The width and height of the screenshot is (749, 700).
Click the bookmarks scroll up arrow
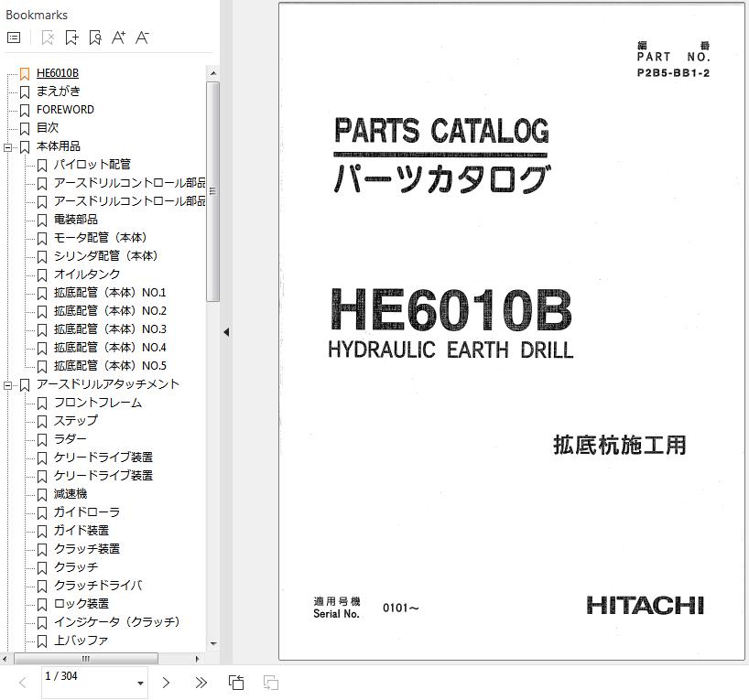coord(213,73)
